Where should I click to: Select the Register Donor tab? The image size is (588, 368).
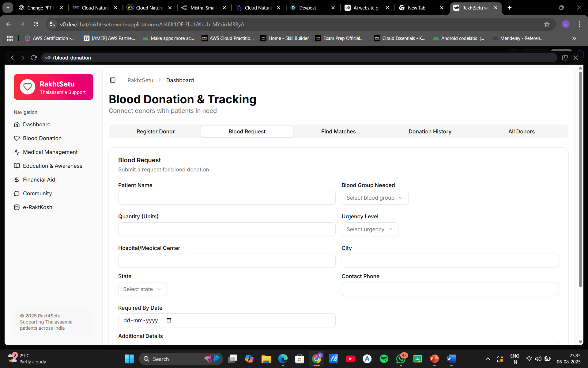click(155, 132)
